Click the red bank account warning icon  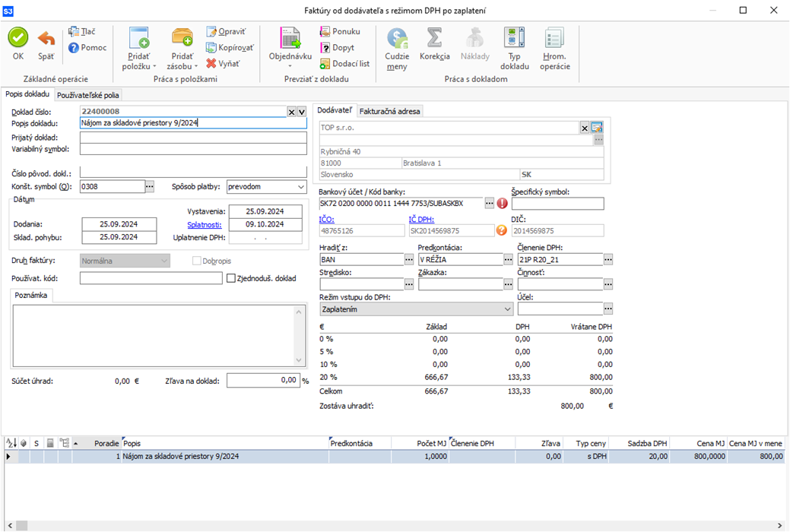[x=503, y=204]
